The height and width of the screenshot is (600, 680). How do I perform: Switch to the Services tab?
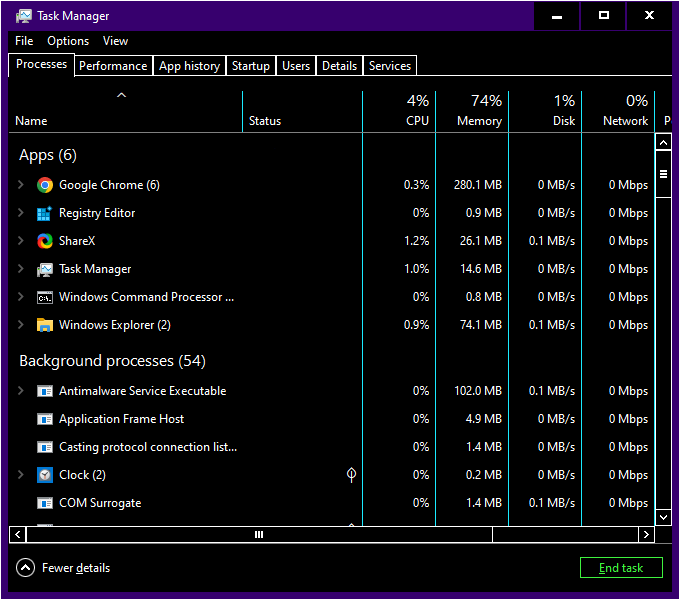click(389, 66)
